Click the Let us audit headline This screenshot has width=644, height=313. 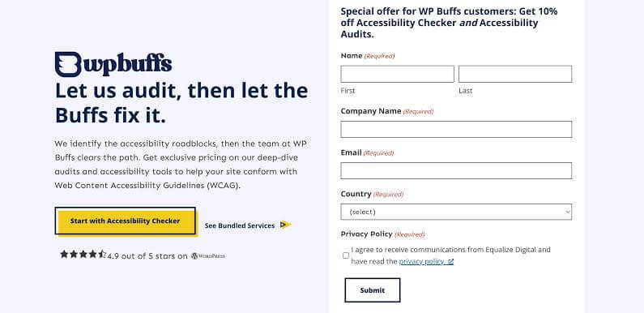pos(181,103)
